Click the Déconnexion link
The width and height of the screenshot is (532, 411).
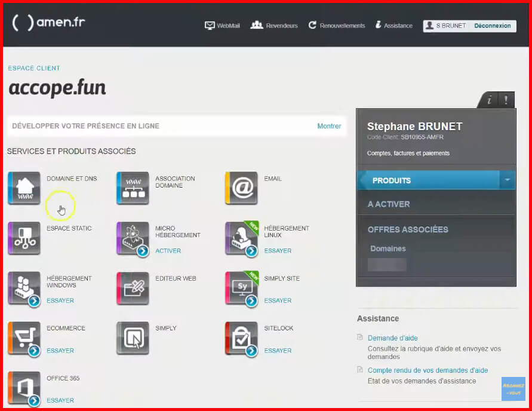pos(493,26)
